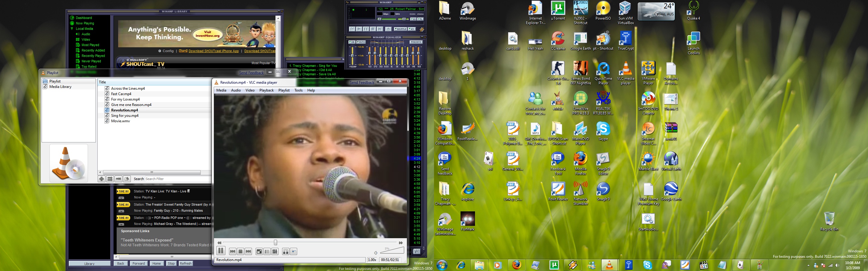Take a VLC video snapshot
Screen dimensions: 868x271
pyautogui.click(x=294, y=251)
